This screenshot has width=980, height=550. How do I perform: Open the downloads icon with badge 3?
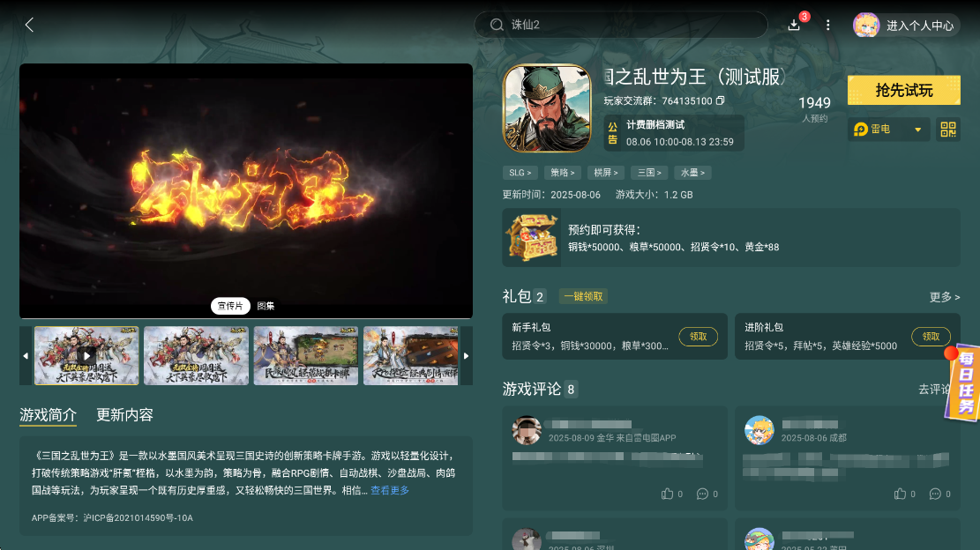click(795, 25)
